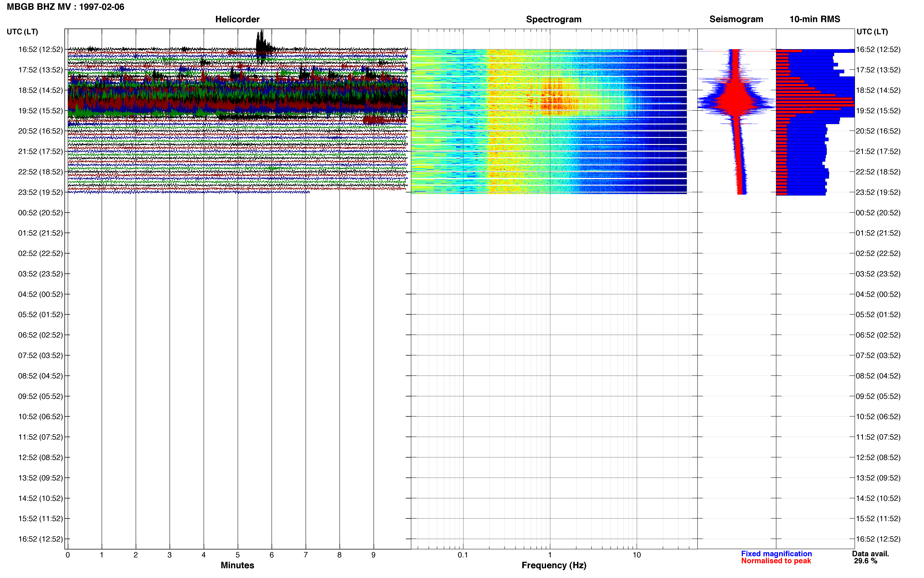The width and height of the screenshot is (924, 578).
Task: Click the '0' tick on the Minutes axis
Action: coord(68,555)
